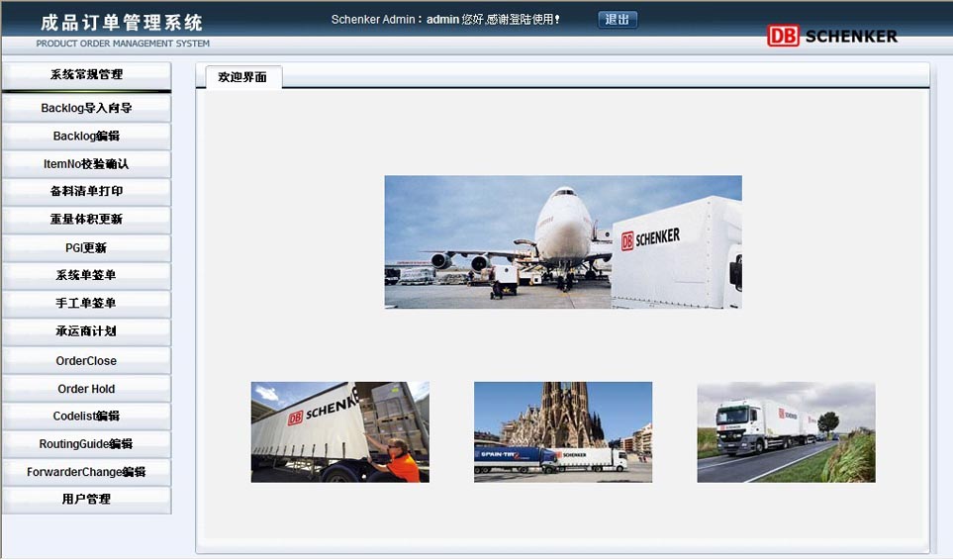953x560 pixels.
Task: Click the PRODUCT ORDER MANAGEMENT SYSTEM subtitle
Action: (123, 44)
